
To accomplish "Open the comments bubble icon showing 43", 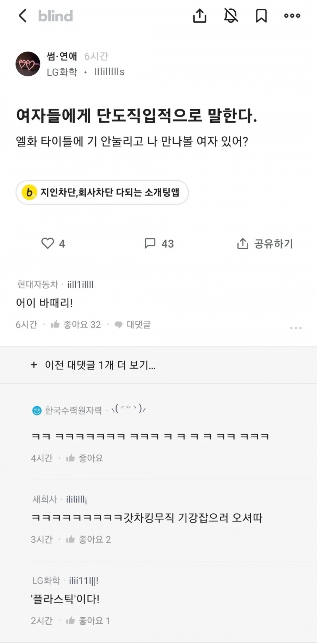I will [150, 243].
